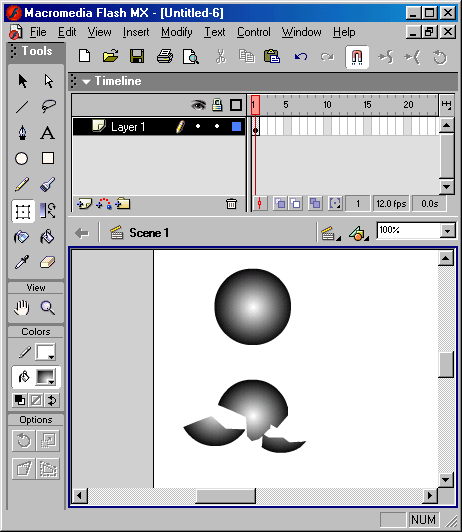The image size is (462, 532).
Task: Open the Edit menu
Action: [67, 32]
